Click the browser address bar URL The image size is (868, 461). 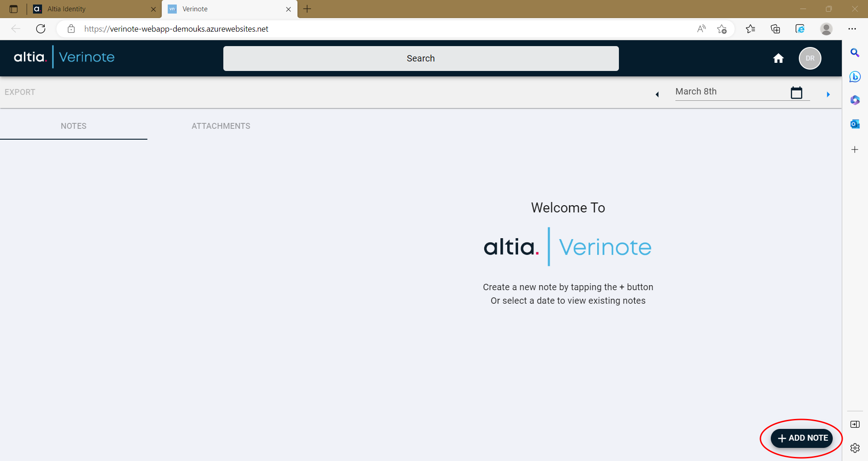pyautogui.click(x=176, y=29)
